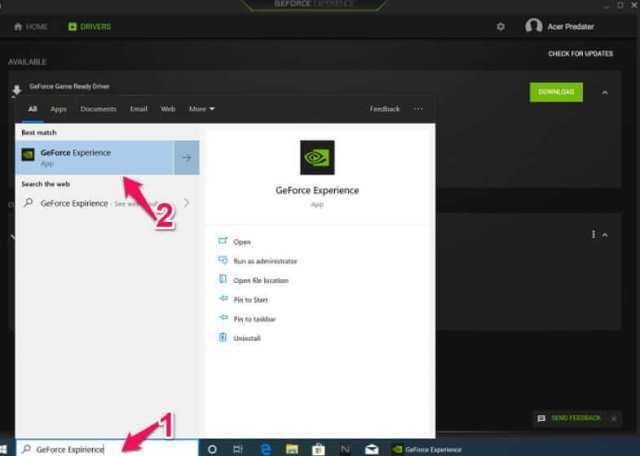This screenshot has width=640, height=456.
Task: Click Feedback in the search panel
Action: 384,109
